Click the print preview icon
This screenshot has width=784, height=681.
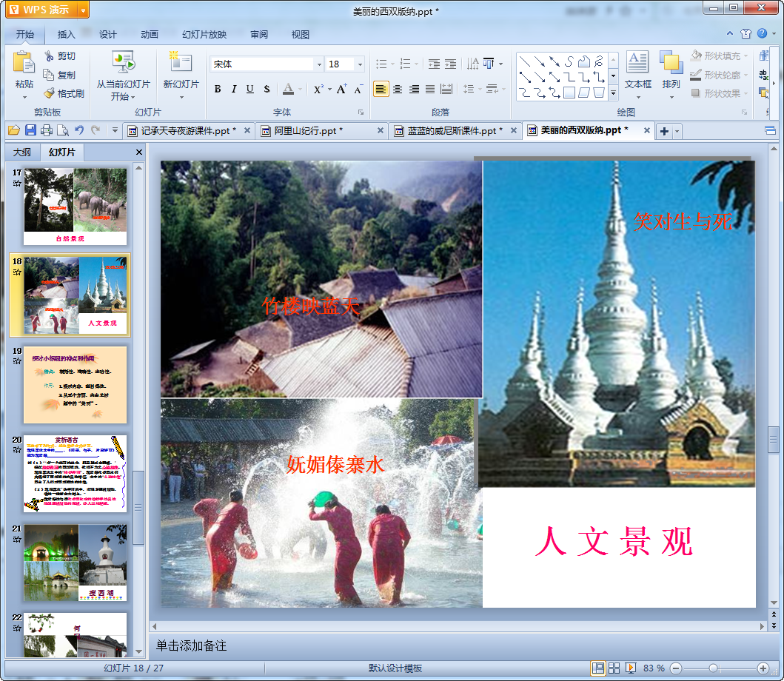click(x=63, y=130)
